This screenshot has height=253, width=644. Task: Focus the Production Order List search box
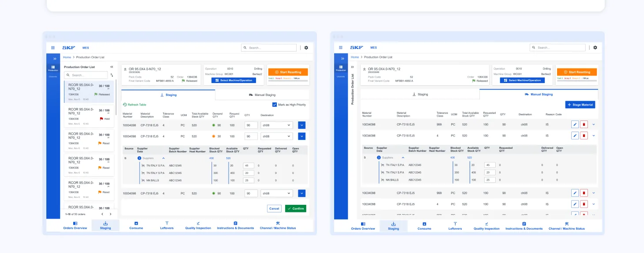[x=86, y=75]
